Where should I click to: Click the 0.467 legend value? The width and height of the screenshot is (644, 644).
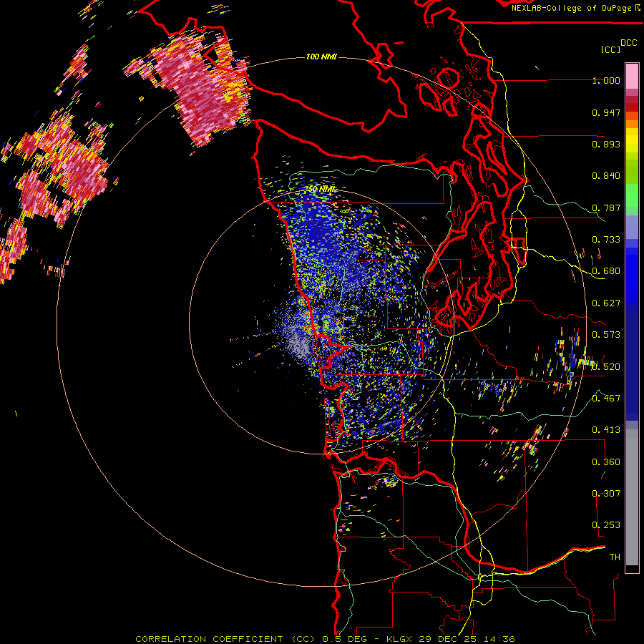pyautogui.click(x=606, y=399)
